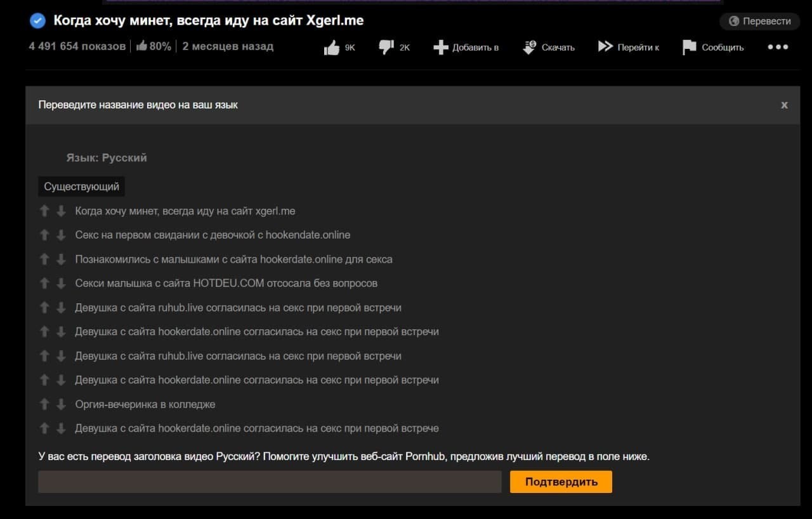The image size is (812, 519).
Task: Downvote the translation mentioning xgerl.me
Action: coord(61,211)
